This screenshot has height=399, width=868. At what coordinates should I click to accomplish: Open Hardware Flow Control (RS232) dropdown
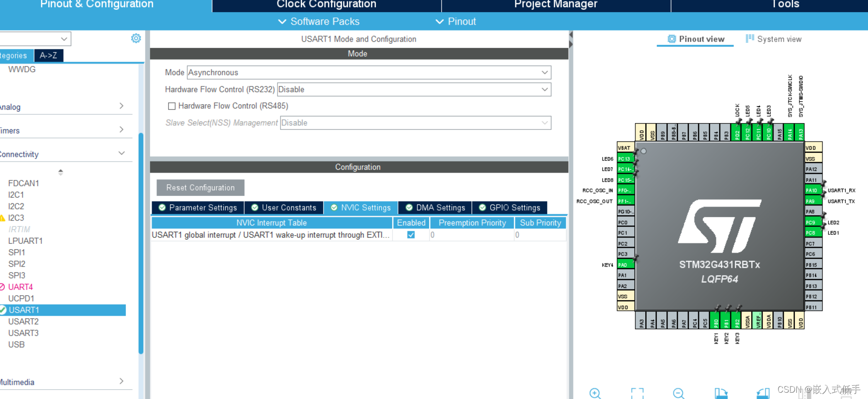(x=414, y=89)
